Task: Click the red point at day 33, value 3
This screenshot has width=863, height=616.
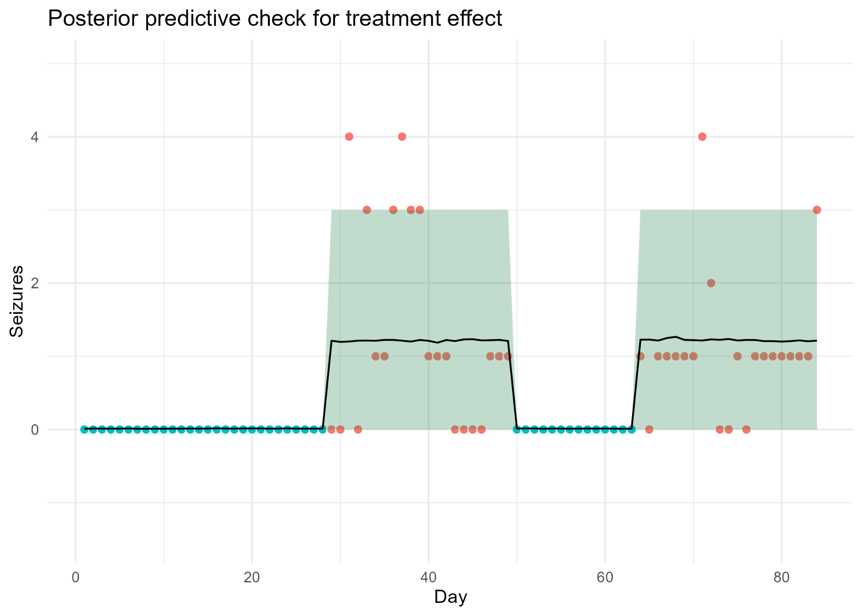Action: point(367,210)
